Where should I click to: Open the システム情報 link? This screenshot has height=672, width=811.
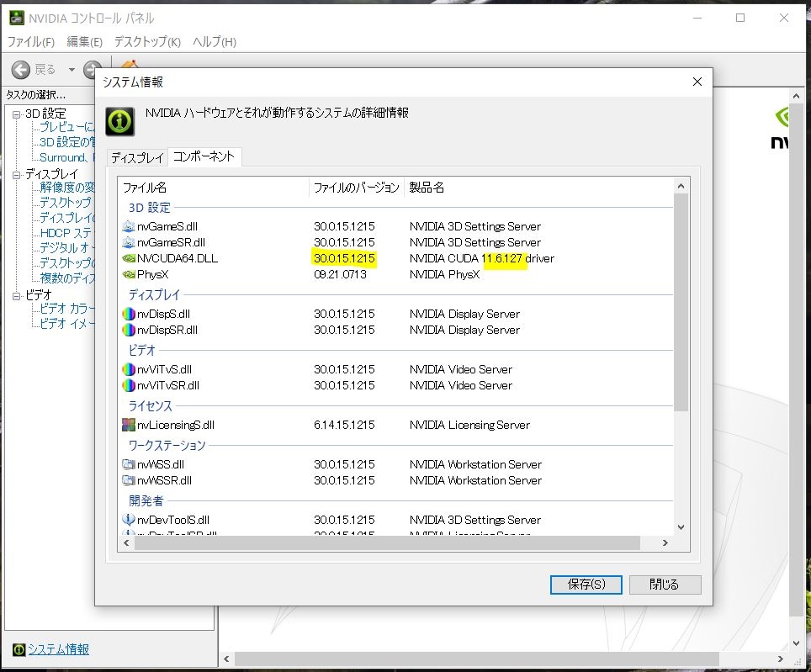click(x=58, y=649)
